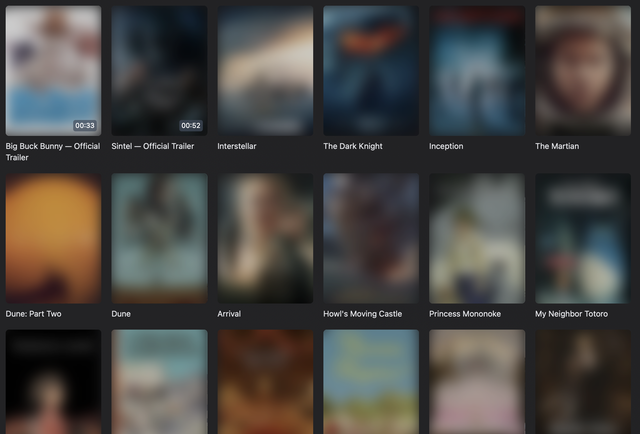This screenshot has height=434, width=640.
Task: Select the Interstellar poster thumbnail
Action: tap(265, 71)
